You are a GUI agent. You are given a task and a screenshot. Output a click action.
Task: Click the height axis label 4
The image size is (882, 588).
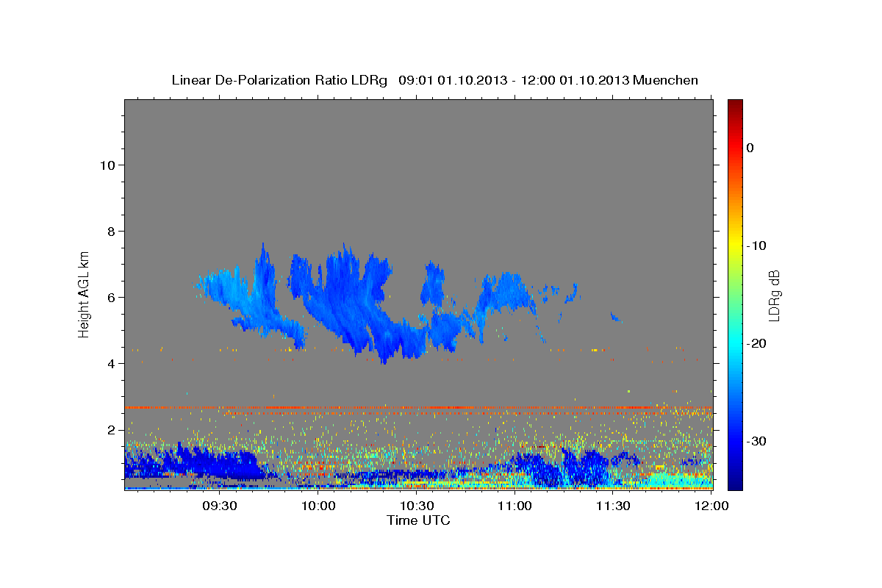click(112, 364)
